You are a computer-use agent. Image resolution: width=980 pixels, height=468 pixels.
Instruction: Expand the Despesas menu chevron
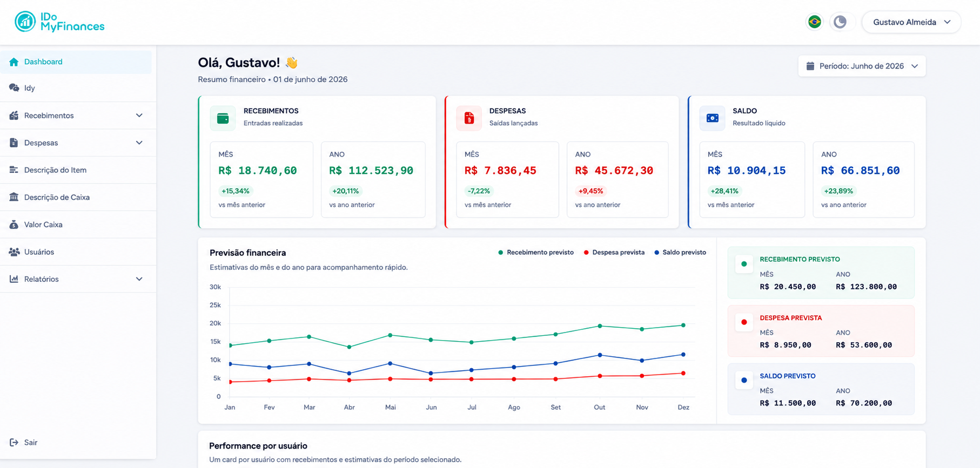(x=139, y=143)
